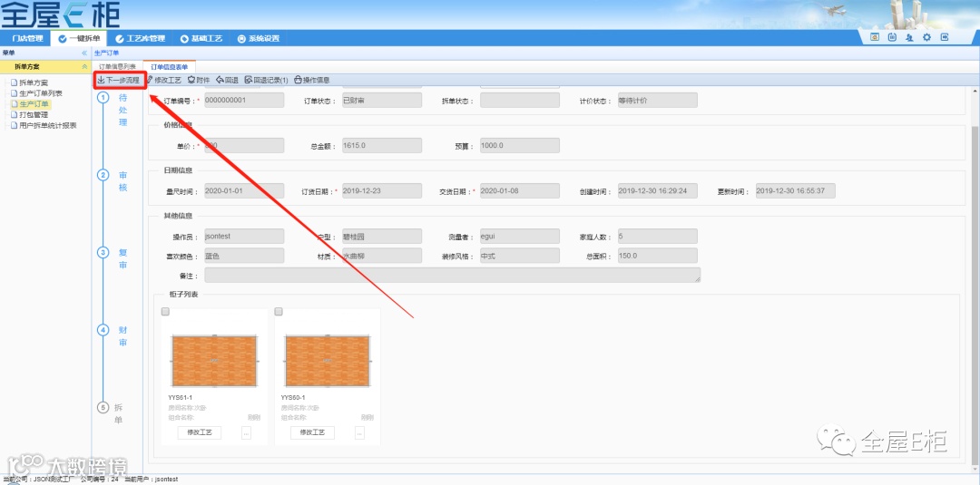
Task: Click the 操作员 field jsontest
Action: tap(244, 236)
